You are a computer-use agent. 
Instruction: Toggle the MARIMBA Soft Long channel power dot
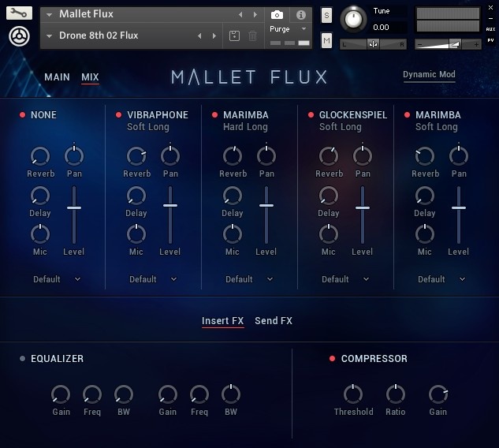pos(407,115)
